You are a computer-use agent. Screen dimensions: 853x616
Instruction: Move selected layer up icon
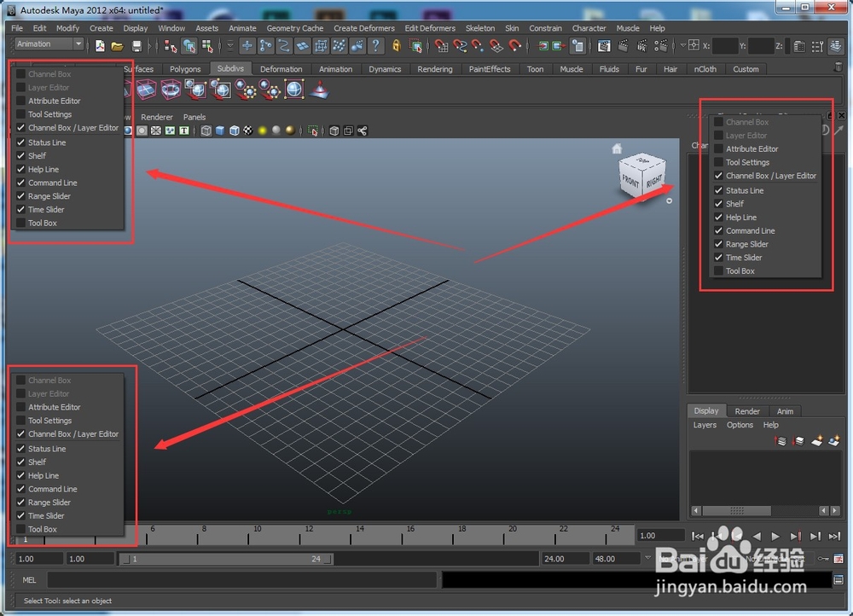click(x=780, y=441)
